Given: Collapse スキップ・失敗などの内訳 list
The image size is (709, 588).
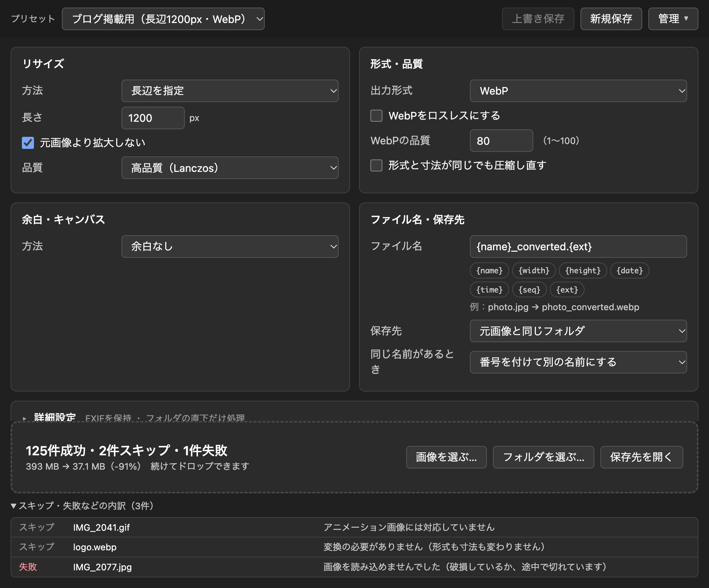Looking at the screenshot, I should click(82, 506).
